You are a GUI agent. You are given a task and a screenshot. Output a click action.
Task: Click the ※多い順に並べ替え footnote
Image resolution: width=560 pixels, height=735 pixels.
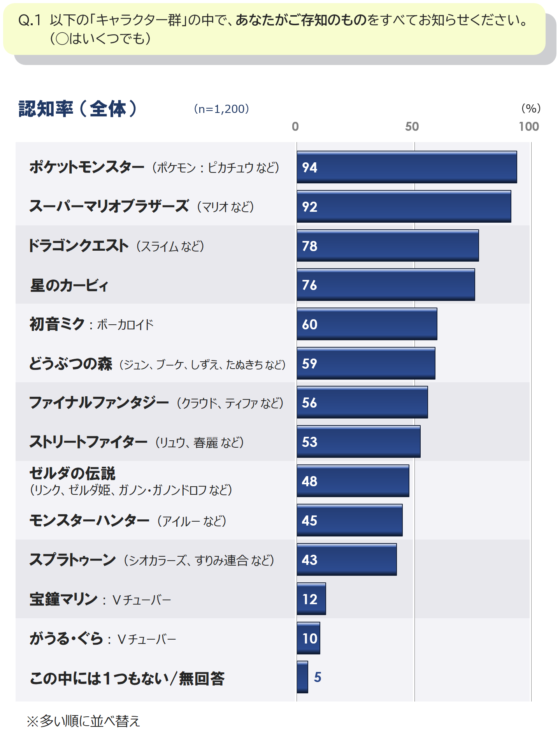click(x=83, y=721)
